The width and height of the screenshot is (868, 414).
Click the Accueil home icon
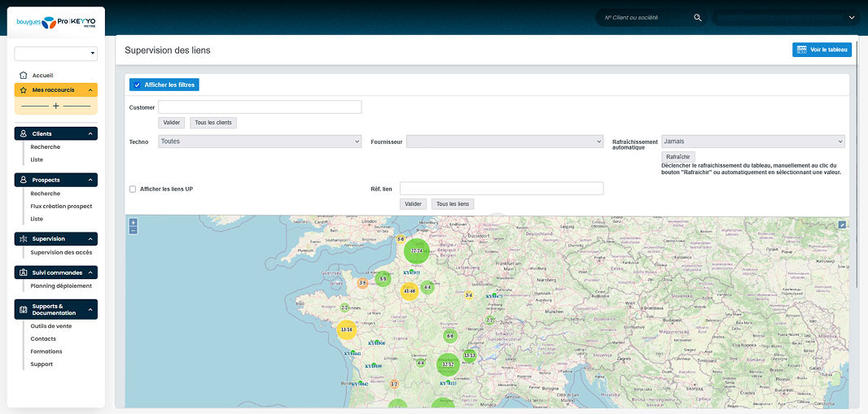point(24,75)
